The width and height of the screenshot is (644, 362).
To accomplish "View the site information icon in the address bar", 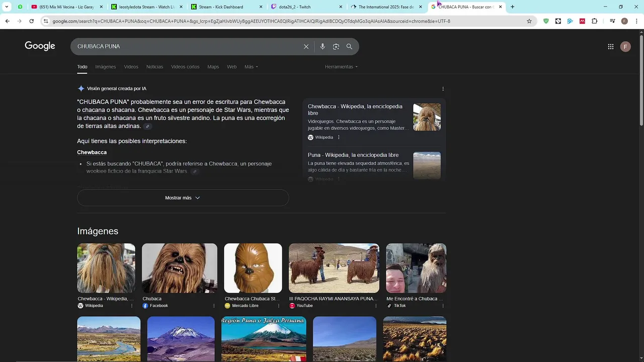I will (46, 21).
